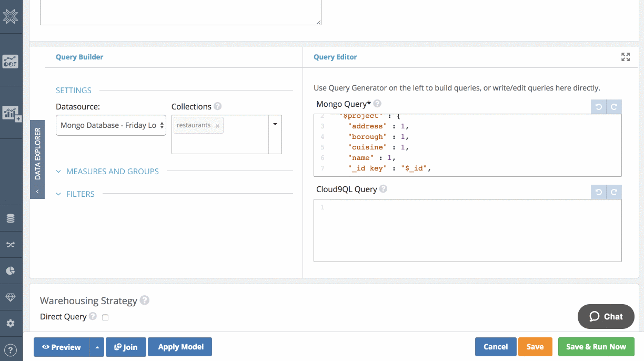Open the shuffle queries sidebar icon
Image resolution: width=644 pixels, height=361 pixels.
pyautogui.click(x=11, y=245)
